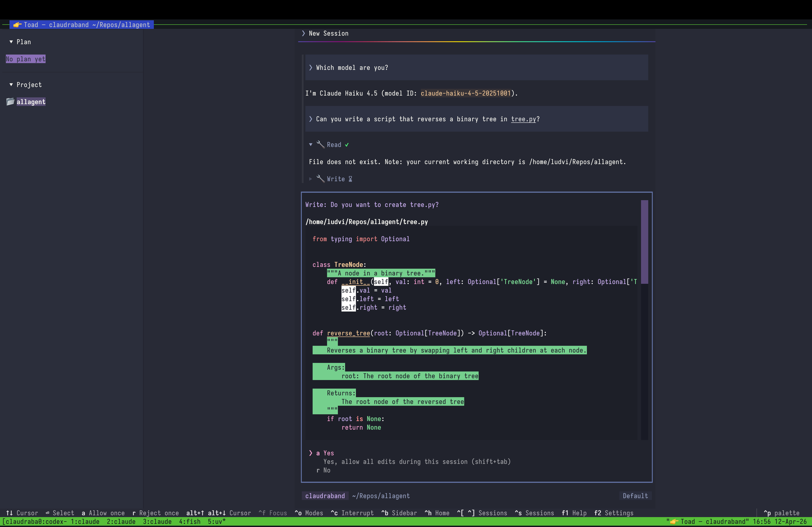This screenshot has height=527, width=812.
Task: Click the code preview vertical scrollbar thumb
Action: click(x=644, y=242)
